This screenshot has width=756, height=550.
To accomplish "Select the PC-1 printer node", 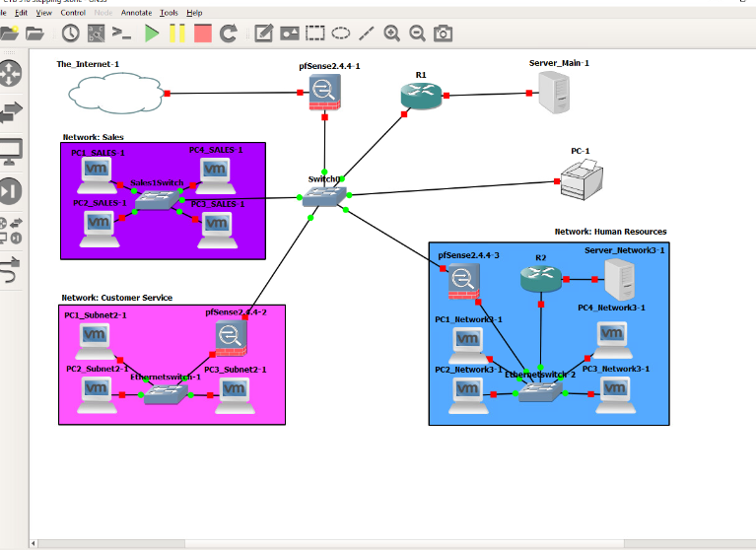I will pos(582,179).
